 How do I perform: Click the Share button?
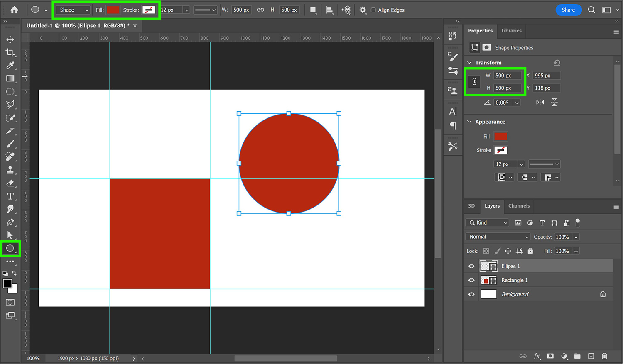[568, 10]
